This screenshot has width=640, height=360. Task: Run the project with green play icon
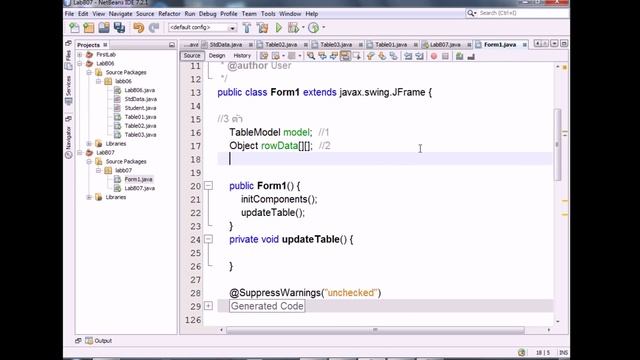click(x=279, y=28)
